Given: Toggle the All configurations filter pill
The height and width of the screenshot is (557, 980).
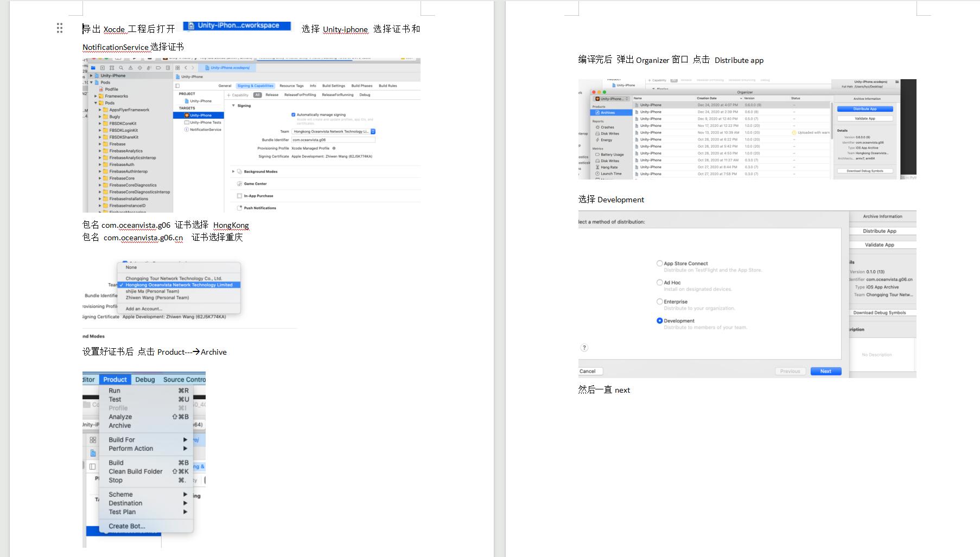Looking at the screenshot, I should coord(257,95).
